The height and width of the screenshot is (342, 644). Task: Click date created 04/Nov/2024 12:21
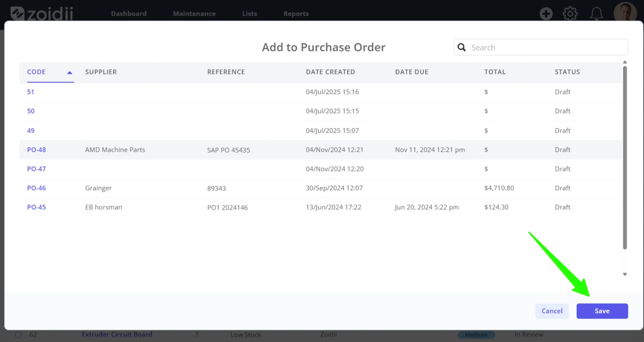tap(334, 150)
